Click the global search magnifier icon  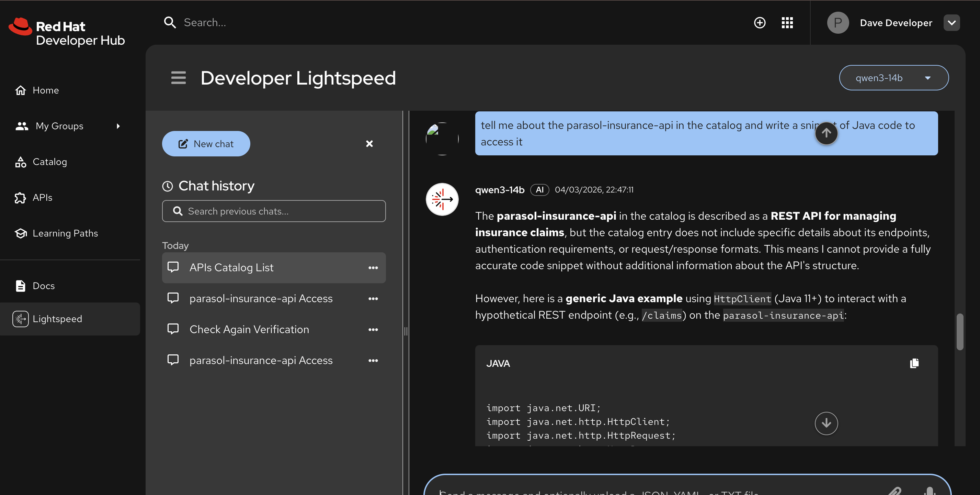(170, 22)
